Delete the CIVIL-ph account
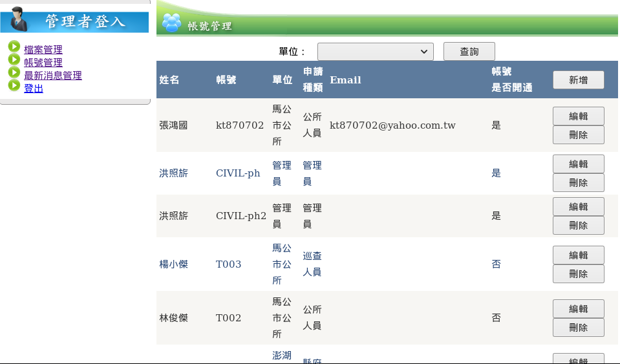 point(578,182)
